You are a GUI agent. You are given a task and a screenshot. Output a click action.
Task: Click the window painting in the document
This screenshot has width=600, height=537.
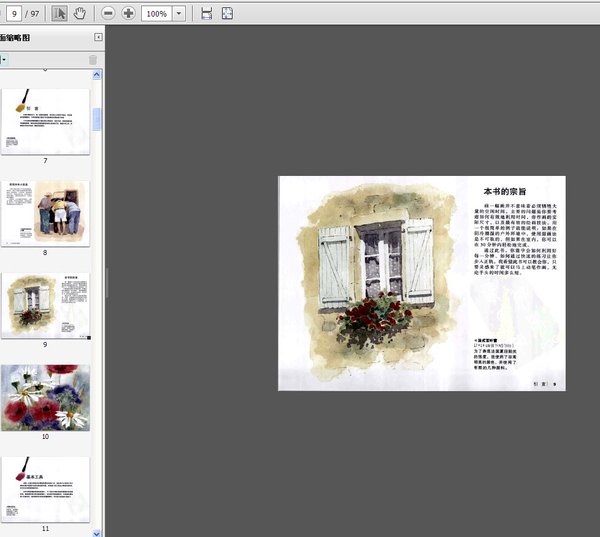pos(377,281)
